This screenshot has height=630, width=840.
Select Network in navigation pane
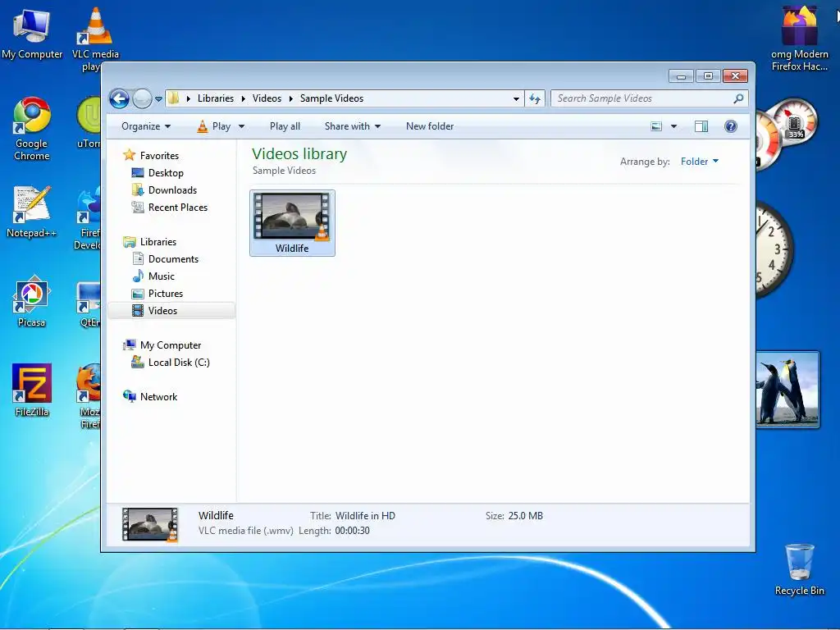pos(158,397)
